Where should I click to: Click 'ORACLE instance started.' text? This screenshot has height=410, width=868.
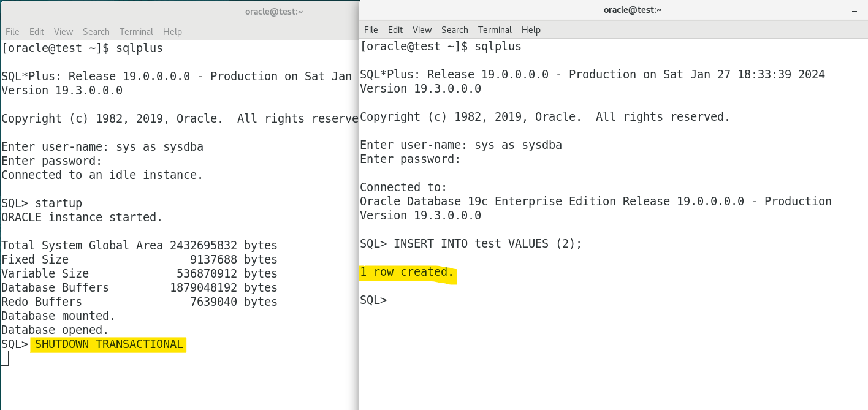[x=82, y=218]
